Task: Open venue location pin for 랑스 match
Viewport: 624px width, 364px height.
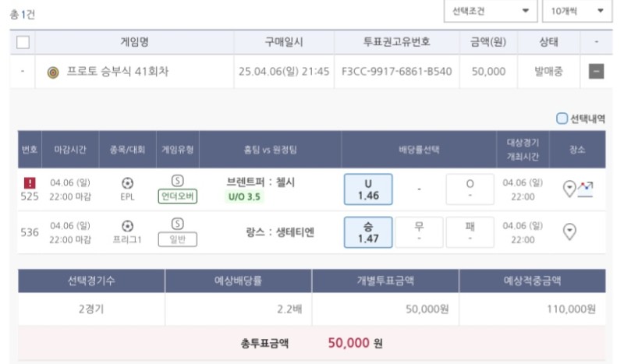Action: (x=569, y=231)
